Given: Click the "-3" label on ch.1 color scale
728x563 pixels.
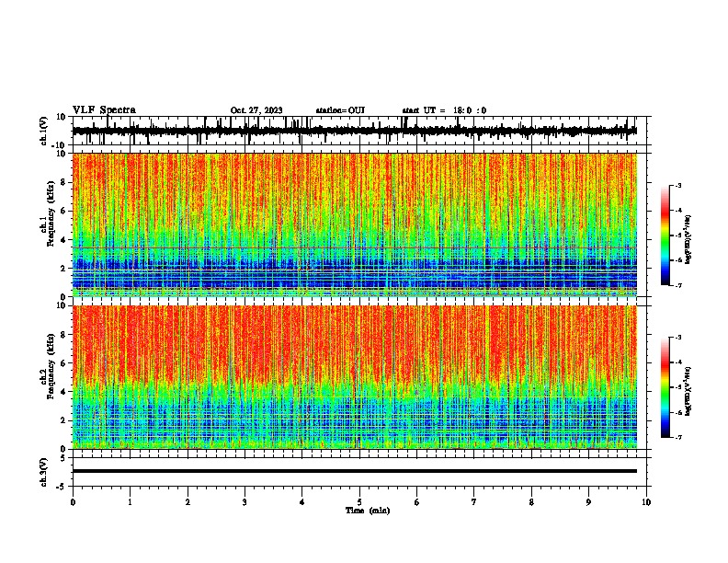Looking at the screenshot, I should pyautogui.click(x=677, y=185).
